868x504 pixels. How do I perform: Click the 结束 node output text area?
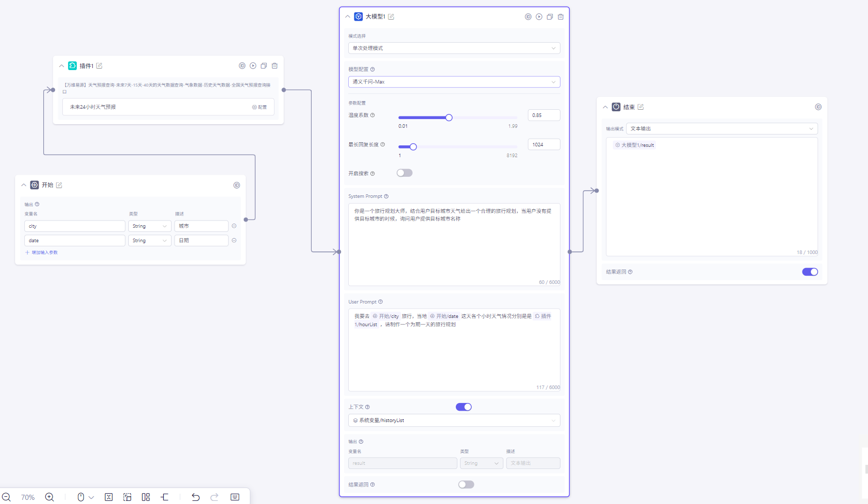pyautogui.click(x=712, y=197)
